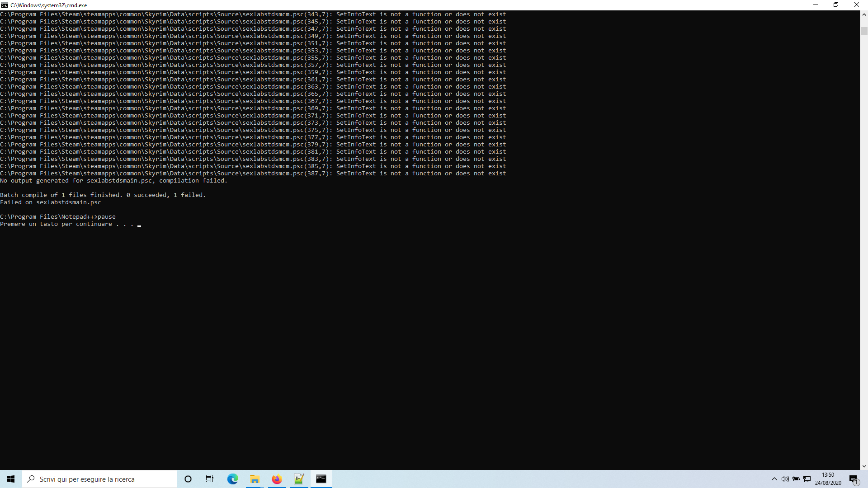868x488 pixels.
Task: Open the clock and date flyout
Action: pyautogui.click(x=828, y=479)
